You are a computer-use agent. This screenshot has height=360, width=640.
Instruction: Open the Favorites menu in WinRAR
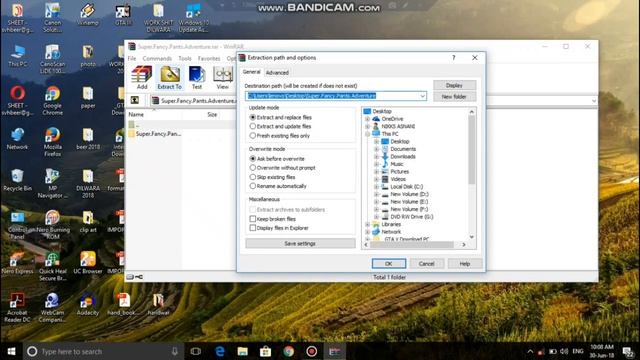pyautogui.click(x=209, y=58)
